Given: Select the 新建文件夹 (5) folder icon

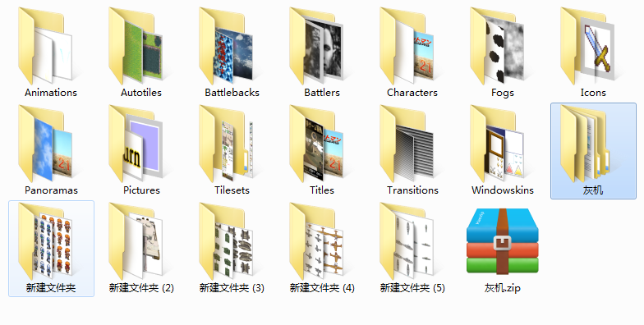Looking at the screenshot, I should pyautogui.click(x=407, y=241).
